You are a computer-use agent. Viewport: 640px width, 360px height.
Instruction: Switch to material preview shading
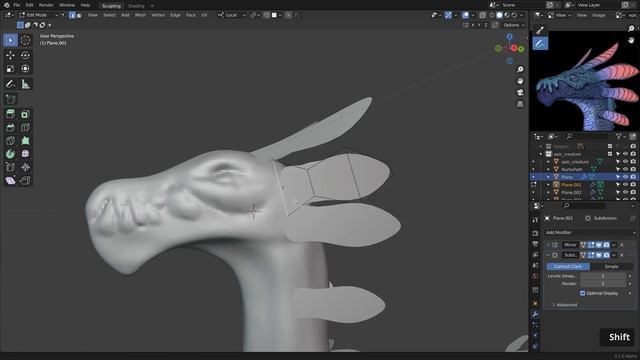(507, 15)
